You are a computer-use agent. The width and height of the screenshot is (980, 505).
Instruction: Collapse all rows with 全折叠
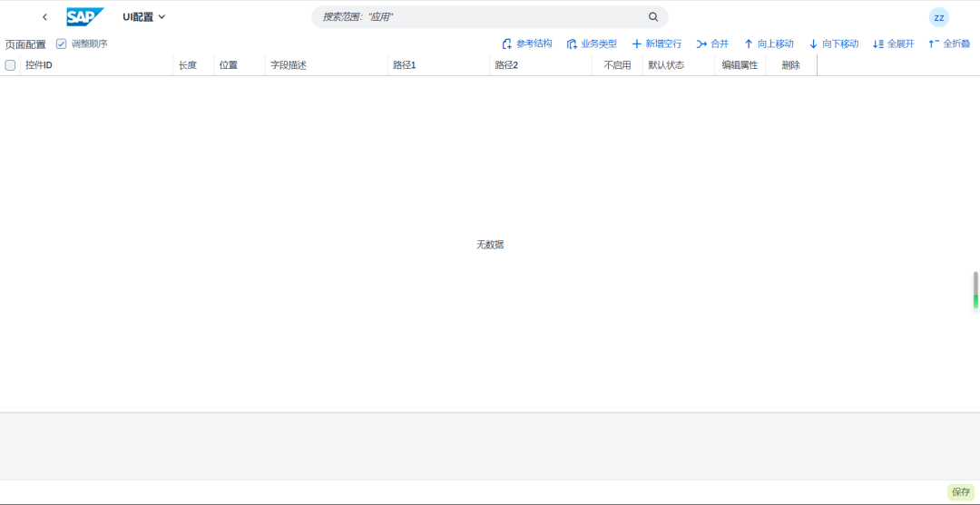(949, 44)
